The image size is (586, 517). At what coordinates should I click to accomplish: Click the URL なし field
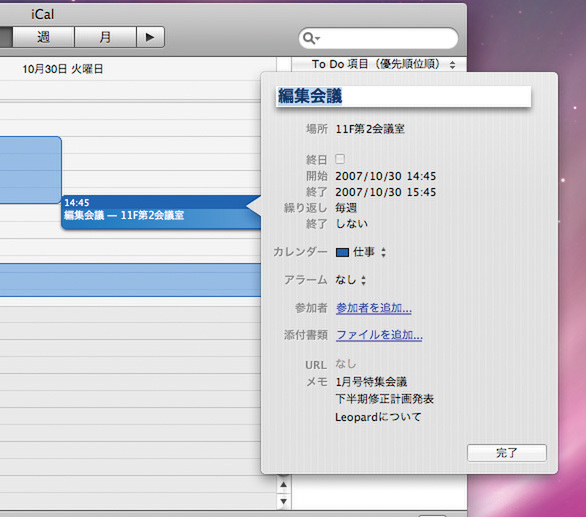[346, 364]
